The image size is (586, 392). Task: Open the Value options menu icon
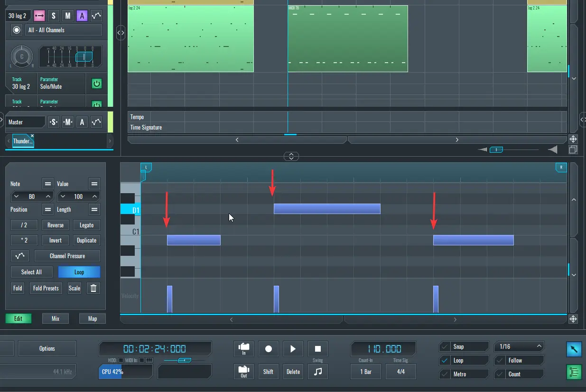click(95, 184)
